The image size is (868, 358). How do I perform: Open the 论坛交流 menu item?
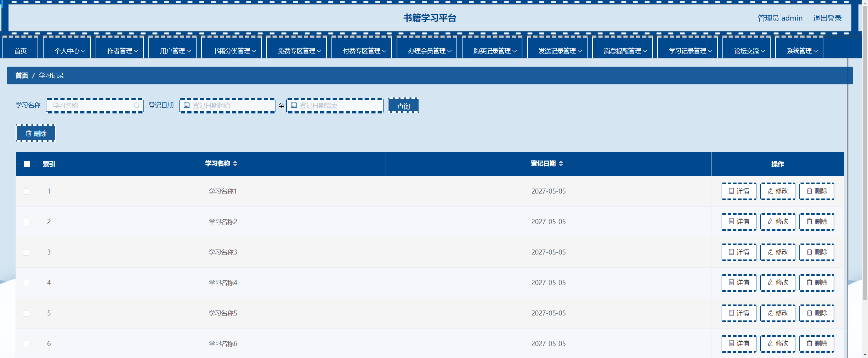(749, 51)
